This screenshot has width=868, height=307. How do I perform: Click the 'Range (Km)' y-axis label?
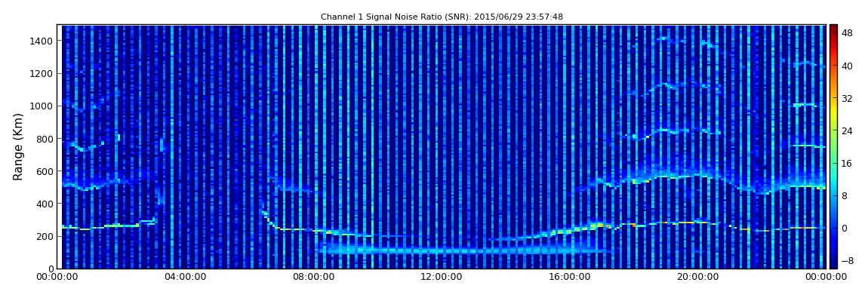pyautogui.click(x=18, y=146)
